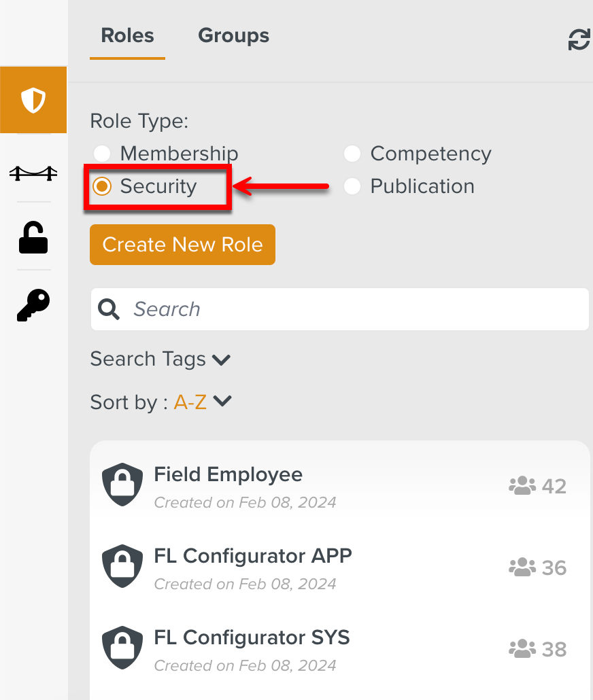Screen dimensions: 593x700
Task: Open the bridge icon in the left sidebar
Action: point(33,172)
